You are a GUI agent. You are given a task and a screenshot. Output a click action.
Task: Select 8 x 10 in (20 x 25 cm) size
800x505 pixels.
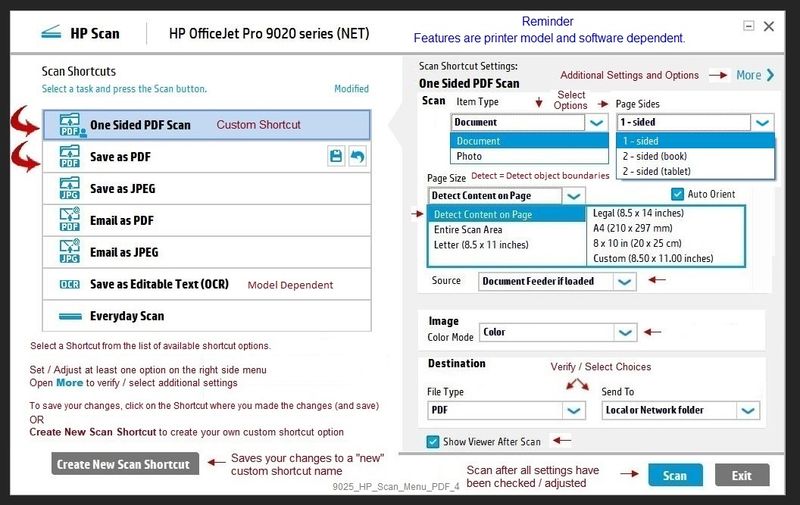click(x=665, y=243)
